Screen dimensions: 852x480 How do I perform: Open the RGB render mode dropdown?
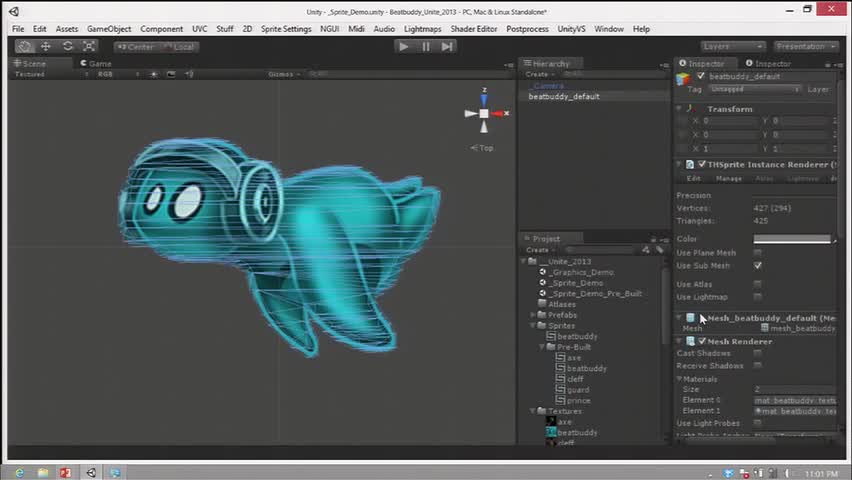117,74
